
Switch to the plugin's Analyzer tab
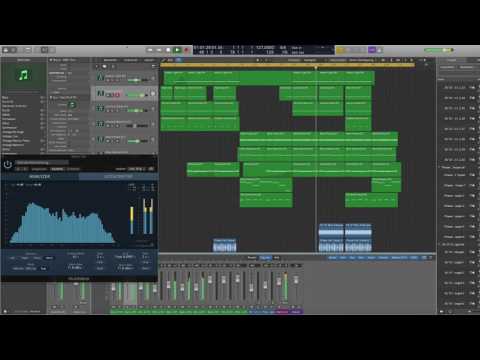[x=40, y=176]
